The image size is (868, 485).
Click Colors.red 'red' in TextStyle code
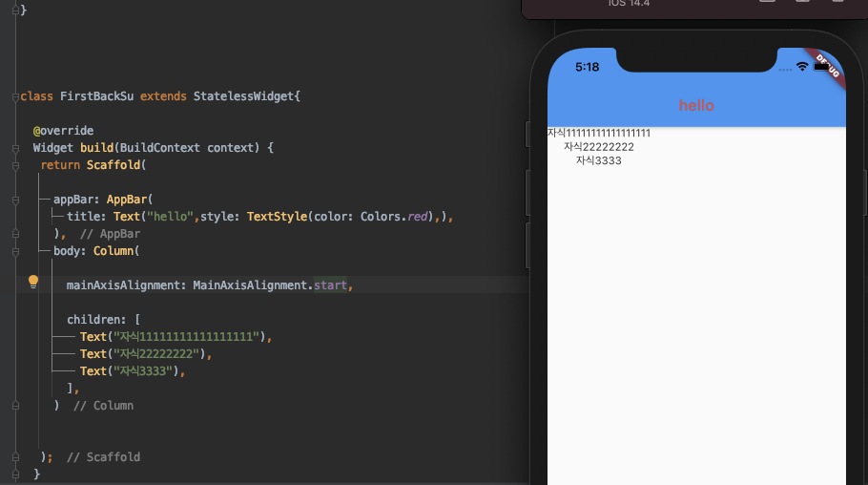(x=418, y=216)
